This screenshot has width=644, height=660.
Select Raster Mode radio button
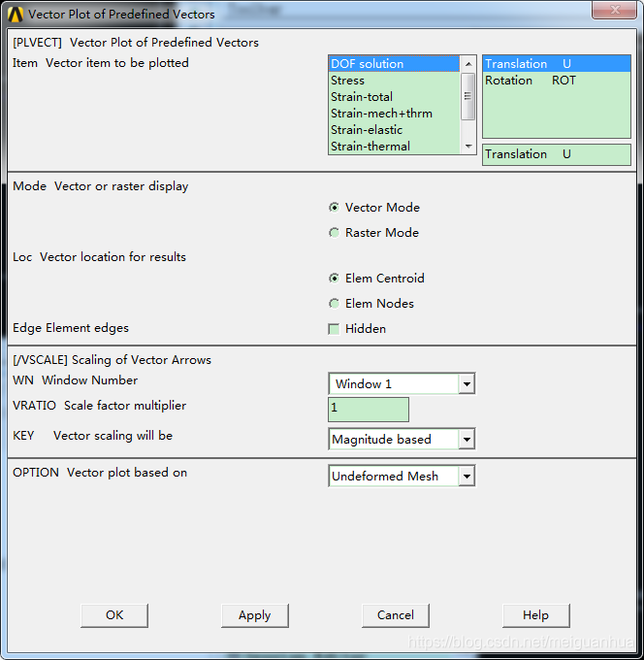coord(335,233)
